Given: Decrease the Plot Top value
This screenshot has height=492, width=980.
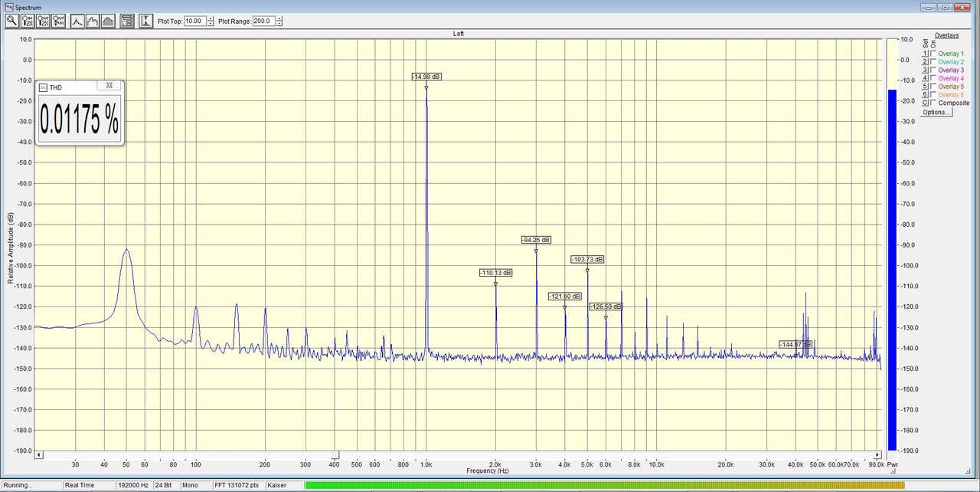Looking at the screenshot, I should tap(211, 24).
